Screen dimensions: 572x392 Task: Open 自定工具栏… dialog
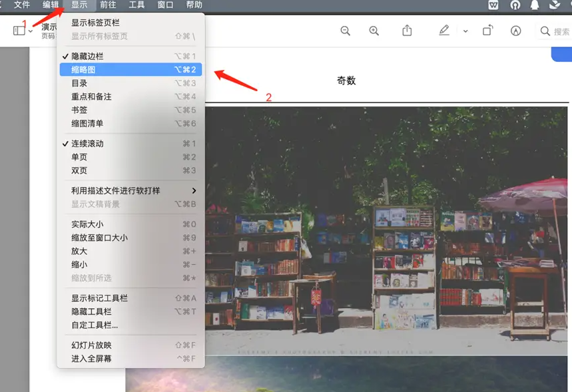click(x=131, y=325)
